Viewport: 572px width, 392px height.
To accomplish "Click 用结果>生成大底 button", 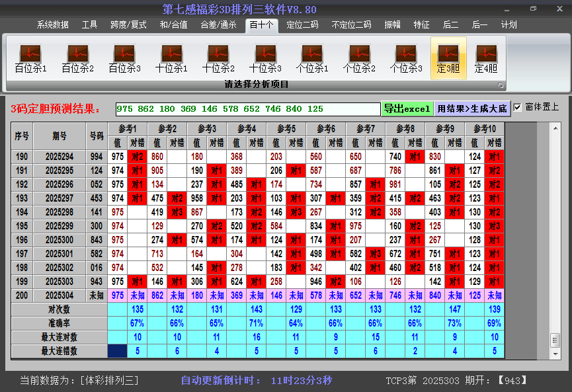I will coord(472,108).
